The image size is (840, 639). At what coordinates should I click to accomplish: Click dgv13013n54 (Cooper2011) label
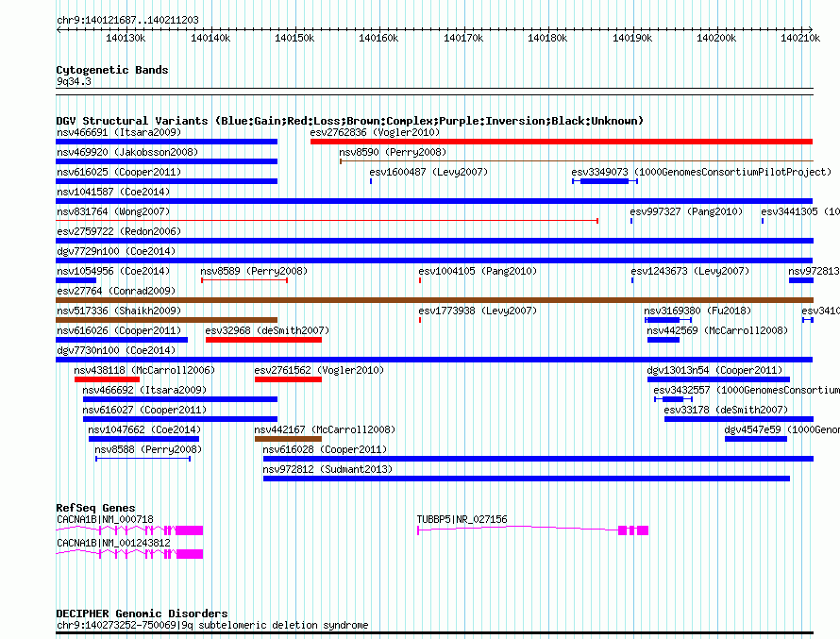(714, 370)
